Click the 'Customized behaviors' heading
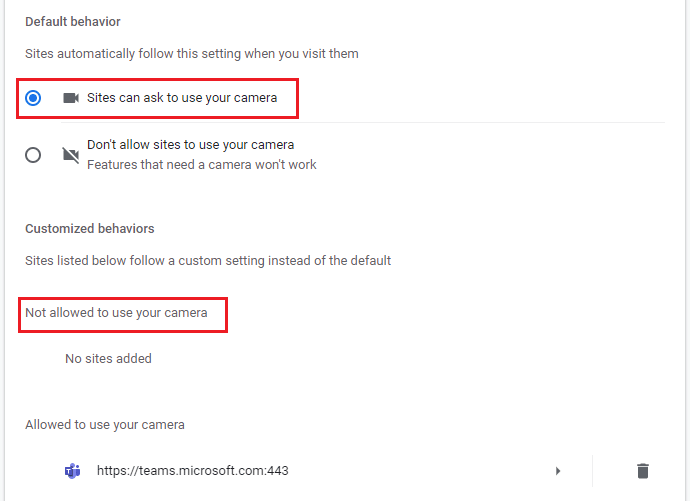Screen dimensions: 690x501 pos(90,229)
